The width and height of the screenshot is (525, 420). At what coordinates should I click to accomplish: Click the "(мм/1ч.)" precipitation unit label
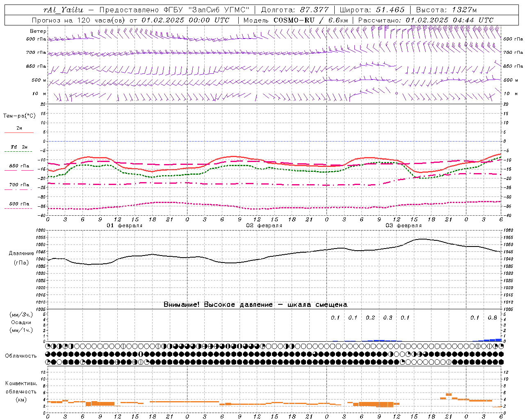[21, 330]
